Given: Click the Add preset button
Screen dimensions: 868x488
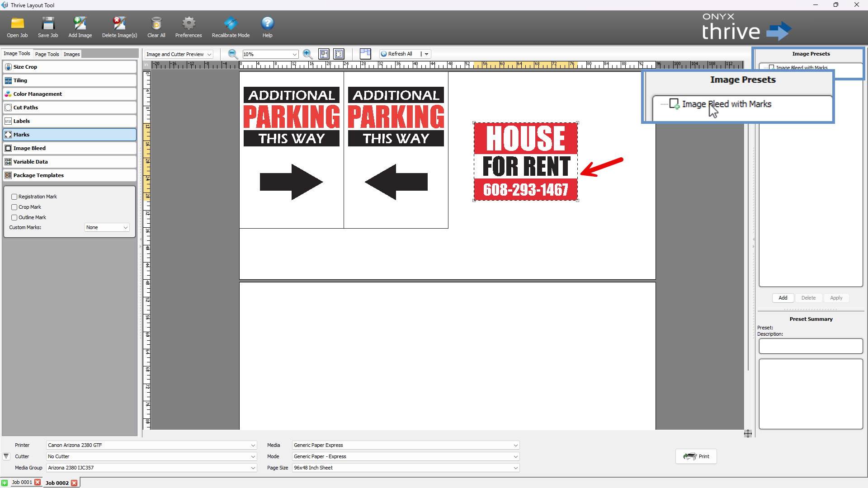Looking at the screenshot, I should [x=783, y=298].
